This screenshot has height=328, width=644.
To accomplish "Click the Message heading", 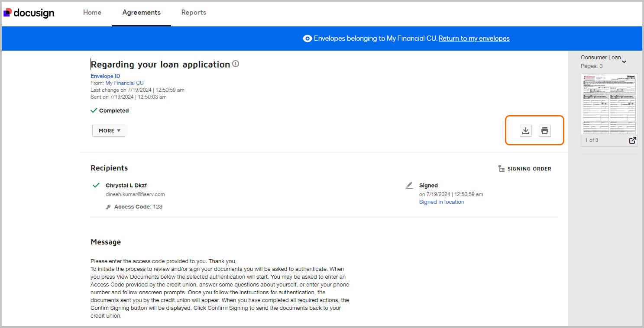I will click(106, 242).
